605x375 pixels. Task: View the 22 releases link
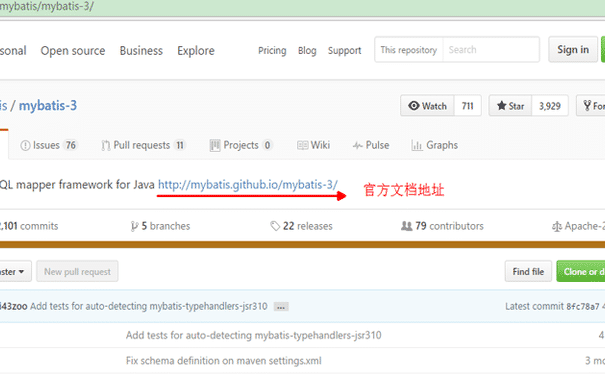pyautogui.click(x=301, y=226)
